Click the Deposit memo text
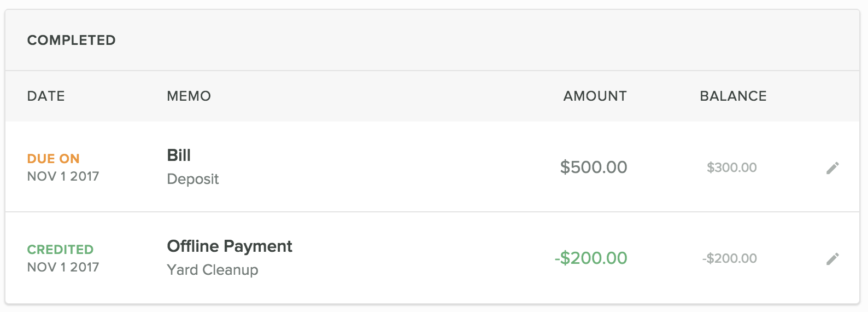Viewport: 868px width, 312px height. coord(192,179)
